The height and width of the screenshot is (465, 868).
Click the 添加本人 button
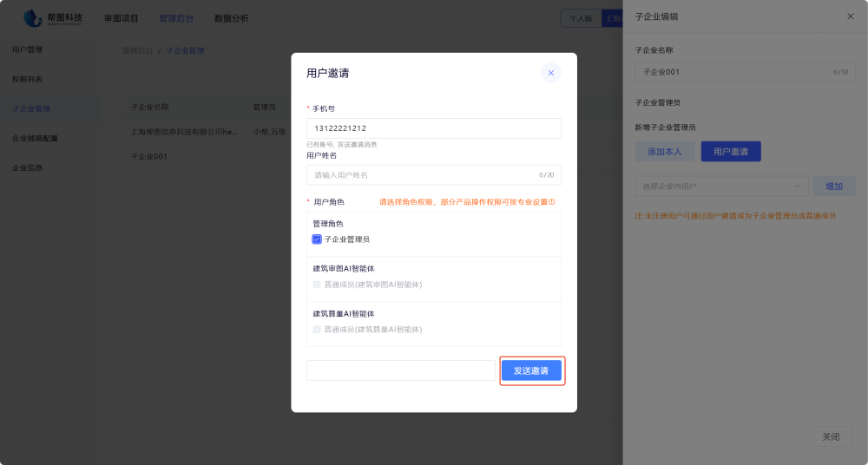[664, 152]
